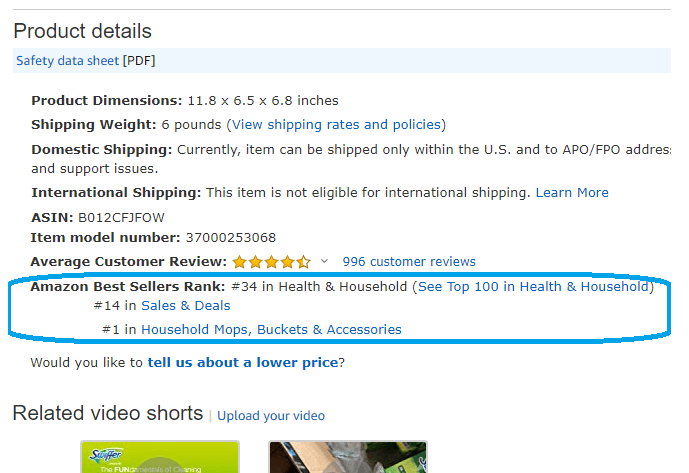Viewport: 689px width, 473px height.
Task: Expand the rating breakdown chevron
Action: tap(324, 261)
